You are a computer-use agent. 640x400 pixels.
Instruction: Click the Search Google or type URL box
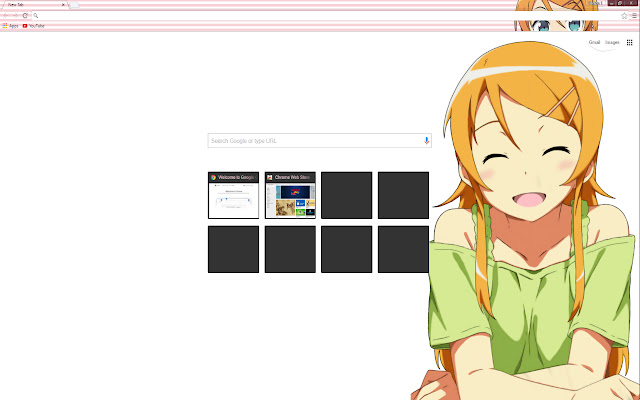click(x=320, y=140)
